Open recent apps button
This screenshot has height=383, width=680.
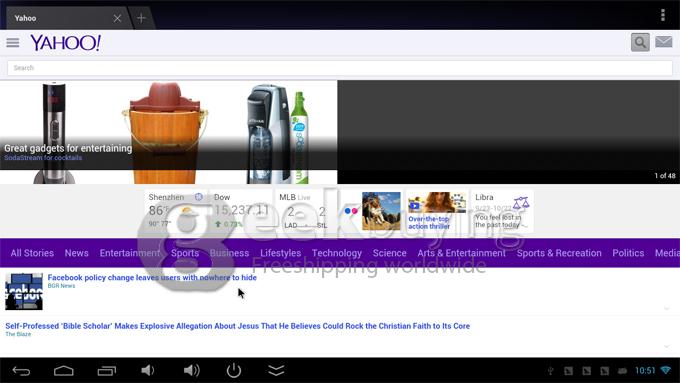(x=106, y=370)
